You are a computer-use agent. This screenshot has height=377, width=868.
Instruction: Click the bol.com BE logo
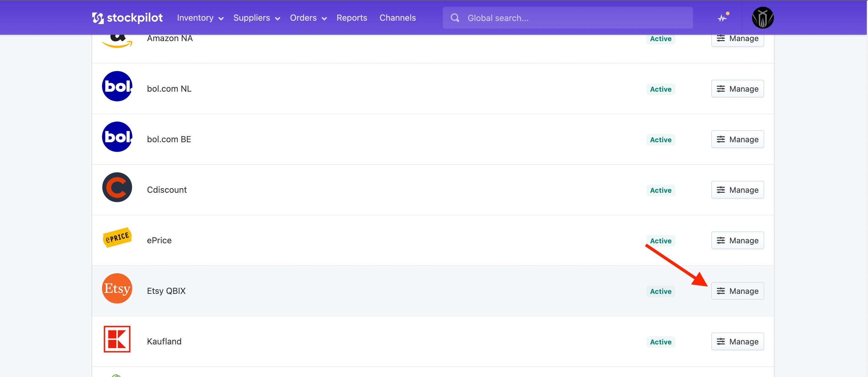[117, 137]
